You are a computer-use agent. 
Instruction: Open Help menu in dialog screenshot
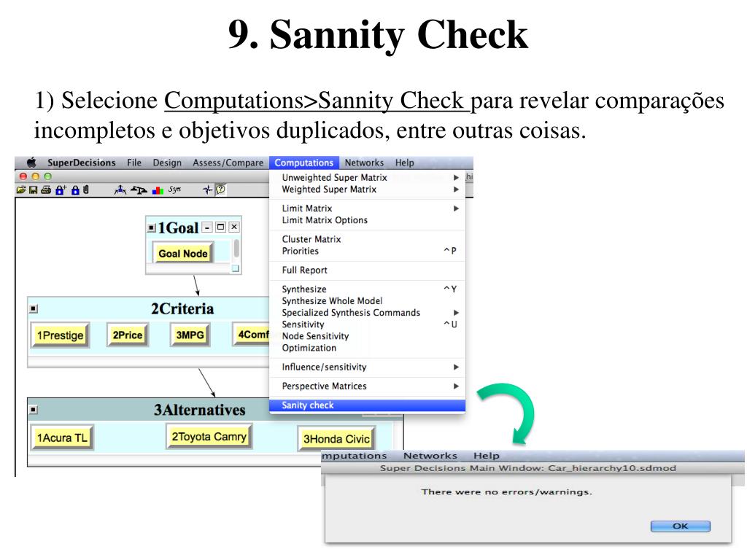[486, 456]
